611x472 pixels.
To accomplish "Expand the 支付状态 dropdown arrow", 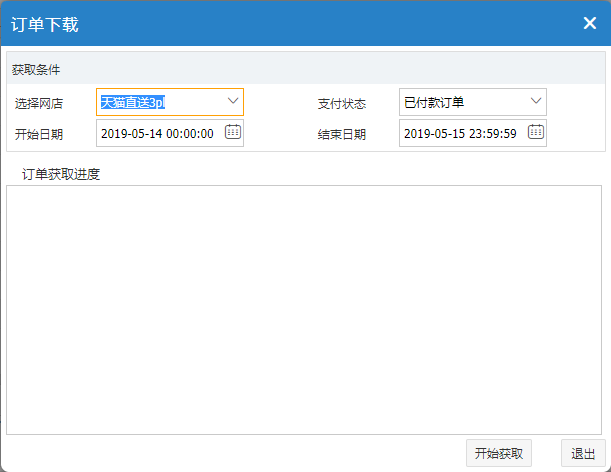I will coord(536,102).
